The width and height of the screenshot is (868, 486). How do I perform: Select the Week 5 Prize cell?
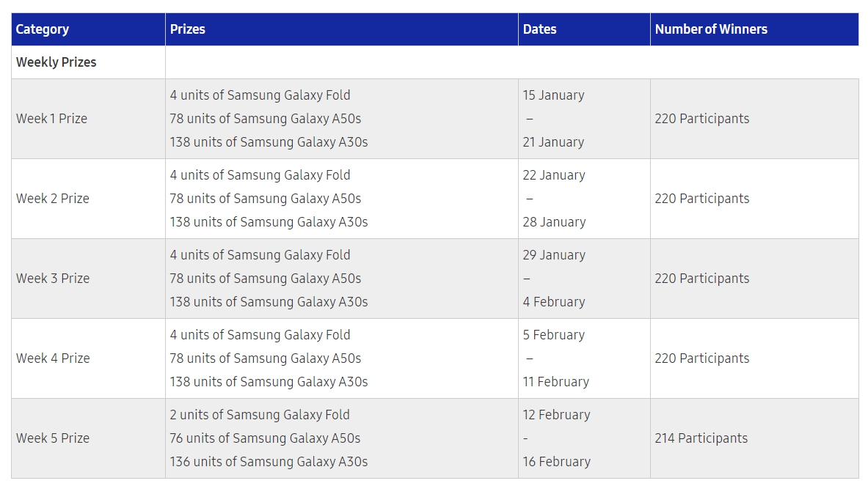53,438
